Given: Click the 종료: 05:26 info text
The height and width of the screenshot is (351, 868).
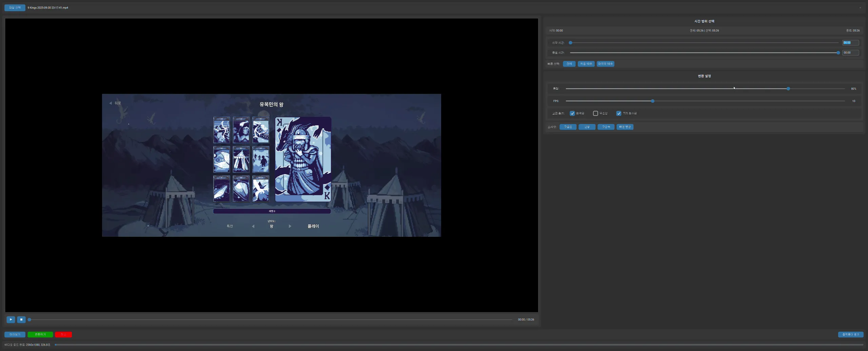Looking at the screenshot, I should [x=853, y=31].
